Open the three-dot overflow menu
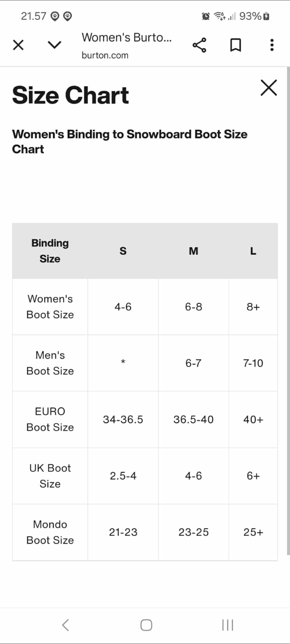290x644 pixels. point(272,45)
